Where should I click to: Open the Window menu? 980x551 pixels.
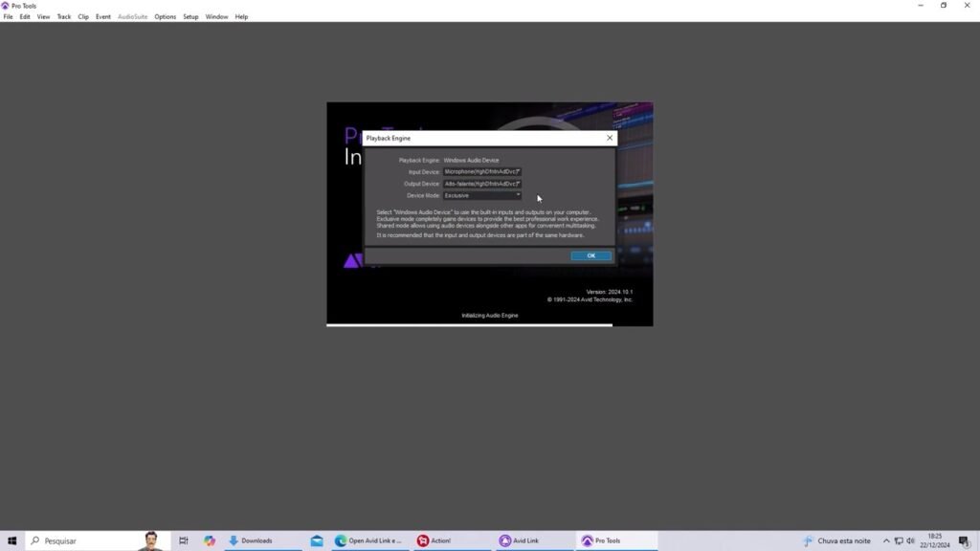coord(217,17)
